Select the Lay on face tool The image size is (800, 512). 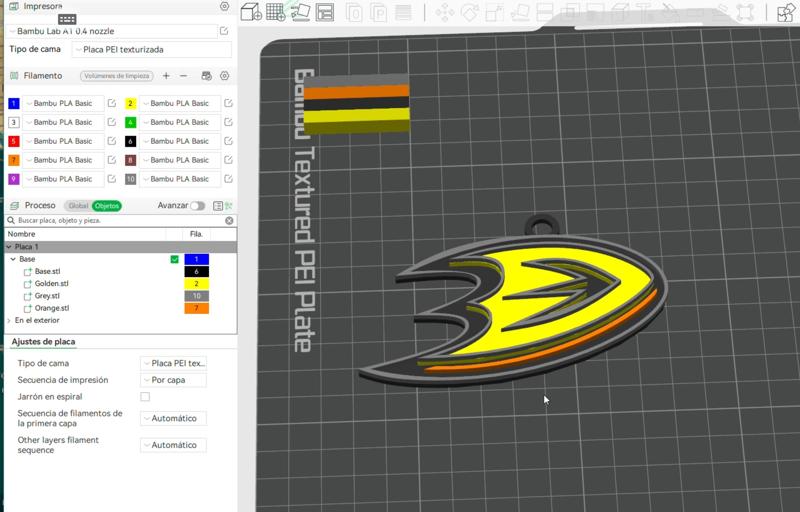[x=520, y=12]
